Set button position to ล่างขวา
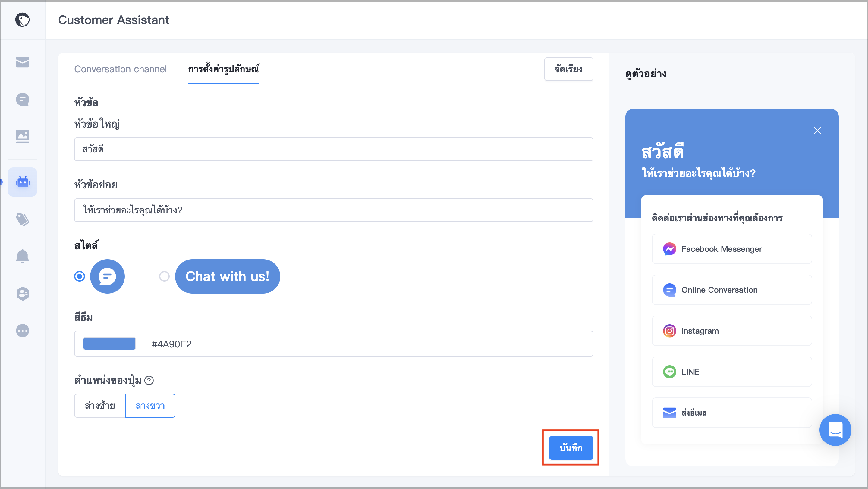 click(x=150, y=406)
